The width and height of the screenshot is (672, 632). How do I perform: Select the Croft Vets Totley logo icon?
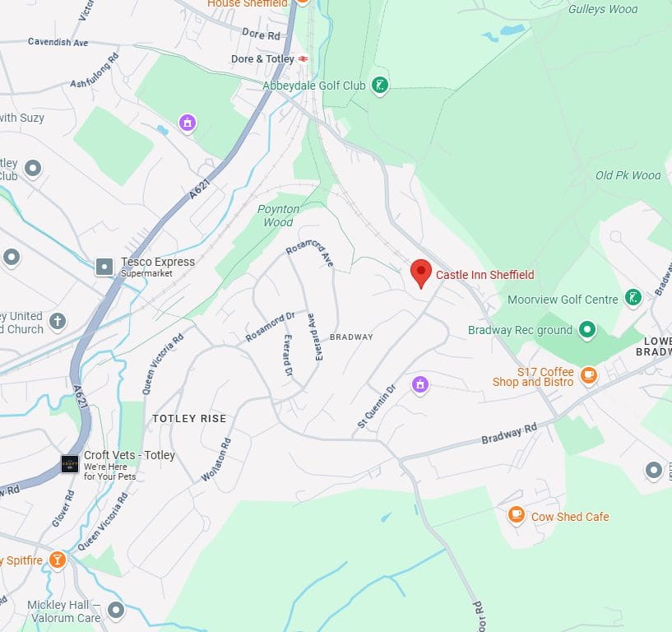(x=70, y=464)
